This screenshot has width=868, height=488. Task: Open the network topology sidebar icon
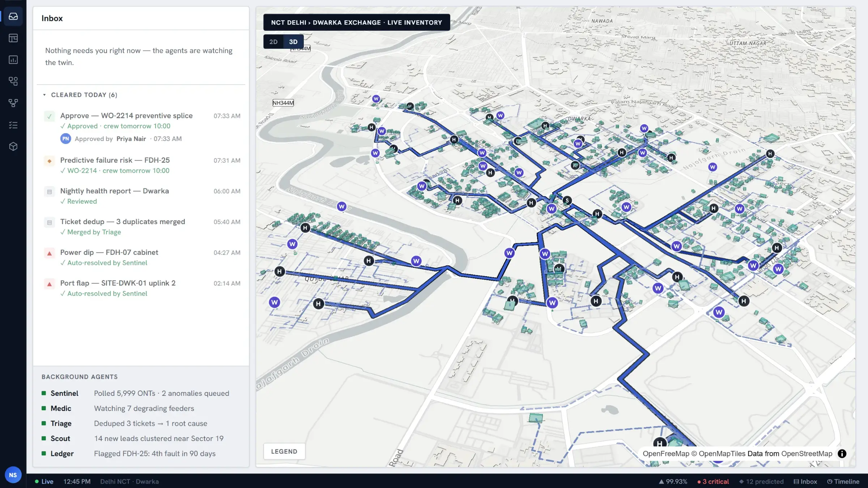tap(13, 103)
